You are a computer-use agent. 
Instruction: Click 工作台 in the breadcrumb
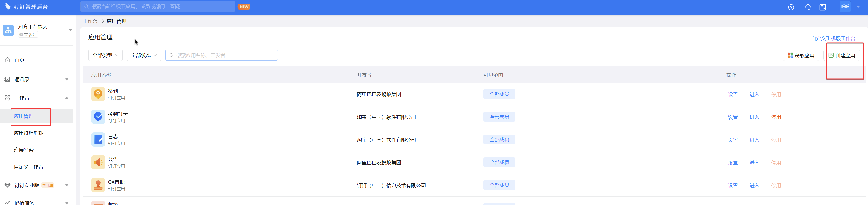(x=90, y=21)
